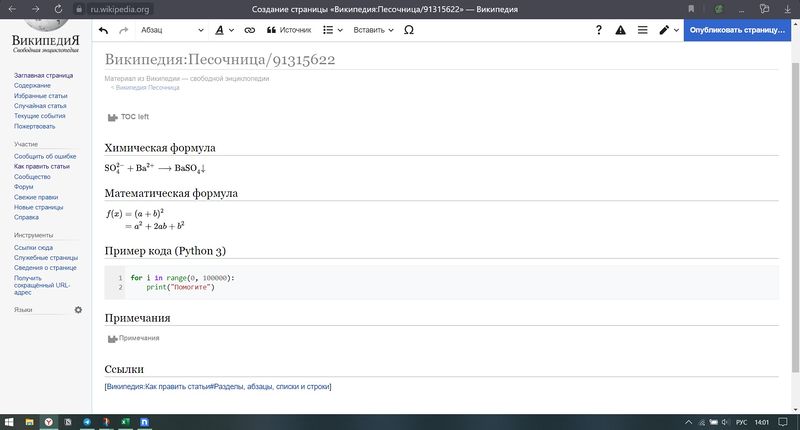
Task: Click the browser address bar URL
Action: point(120,9)
